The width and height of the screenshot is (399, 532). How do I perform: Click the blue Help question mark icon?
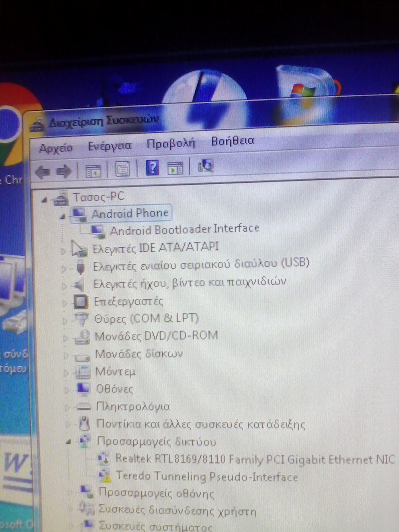point(152,168)
